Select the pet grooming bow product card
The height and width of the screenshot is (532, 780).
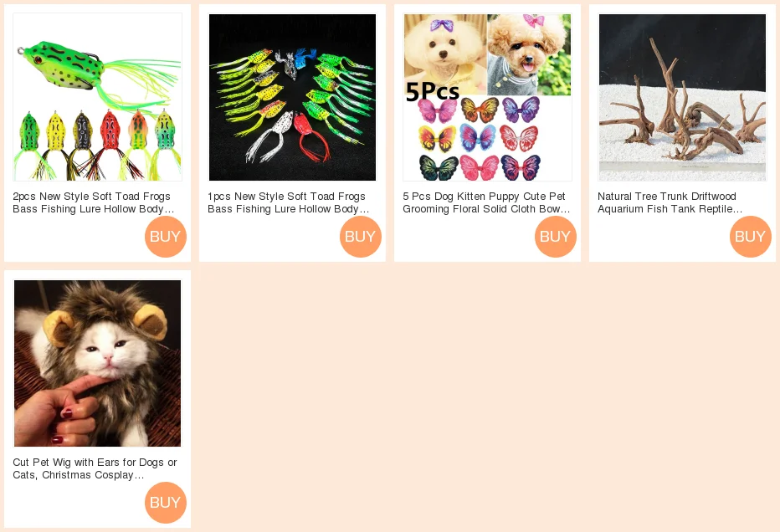[487, 133]
